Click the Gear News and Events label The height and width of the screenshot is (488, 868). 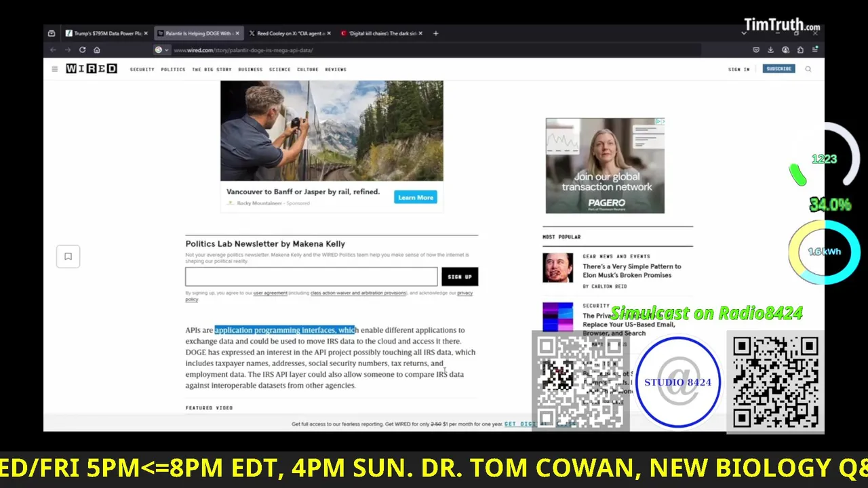pyautogui.click(x=616, y=256)
